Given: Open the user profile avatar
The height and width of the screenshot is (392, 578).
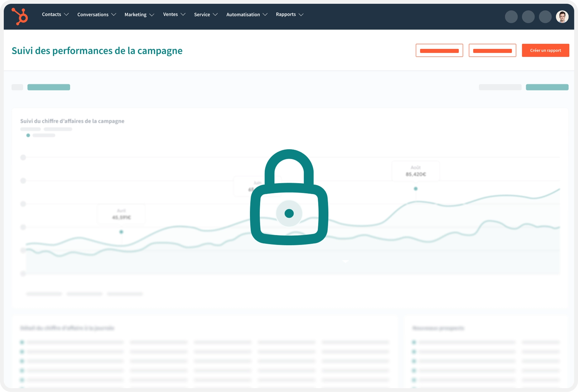Looking at the screenshot, I should point(562,17).
